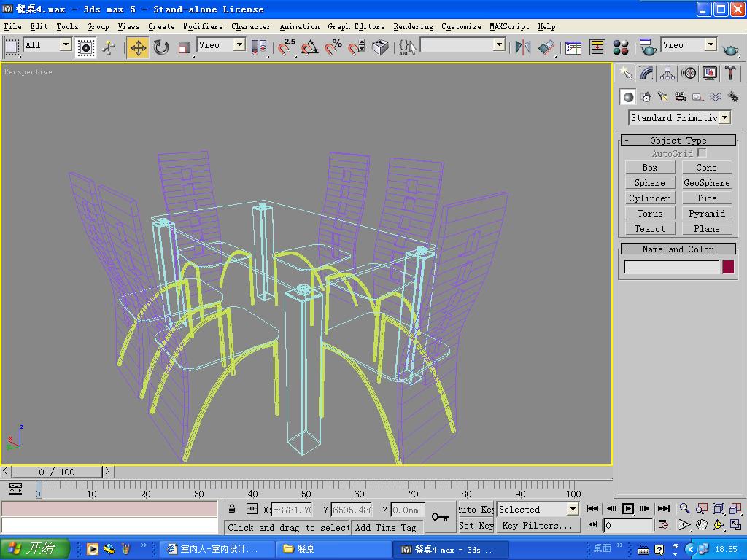Viewport: 747px width, 560px height.
Task: Select the Move tool in toolbar
Action: [x=138, y=47]
